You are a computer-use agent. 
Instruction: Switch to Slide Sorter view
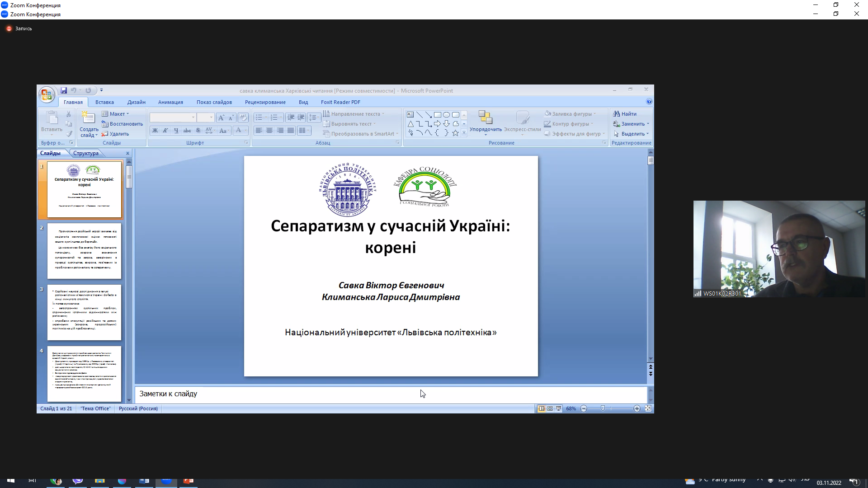point(550,408)
